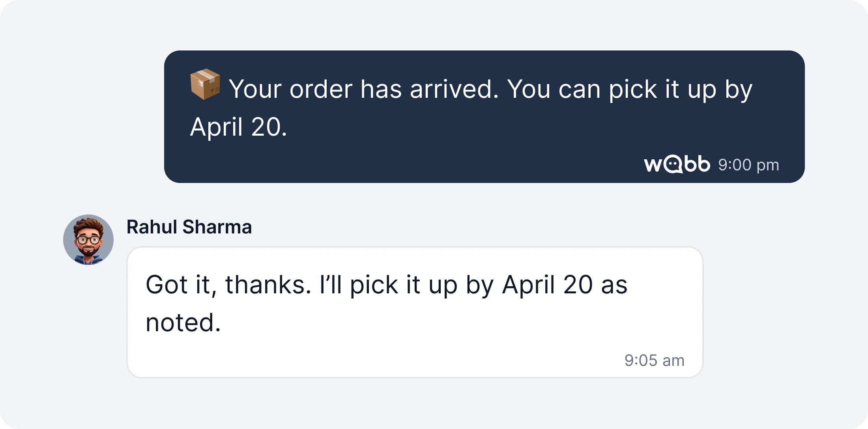Click "April 20" in Rahul's reply
The height and width of the screenshot is (429, 868).
[x=547, y=285]
